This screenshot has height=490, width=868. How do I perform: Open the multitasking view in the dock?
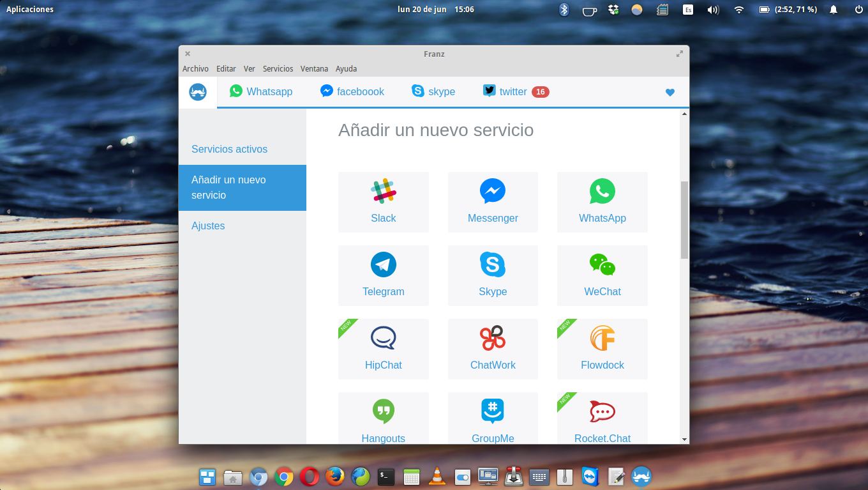pos(207,477)
